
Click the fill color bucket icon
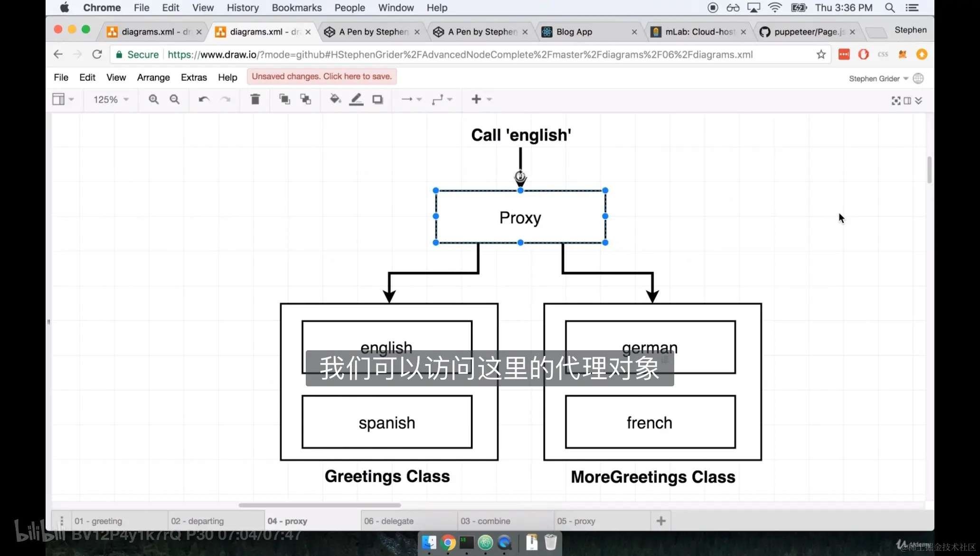335,99
